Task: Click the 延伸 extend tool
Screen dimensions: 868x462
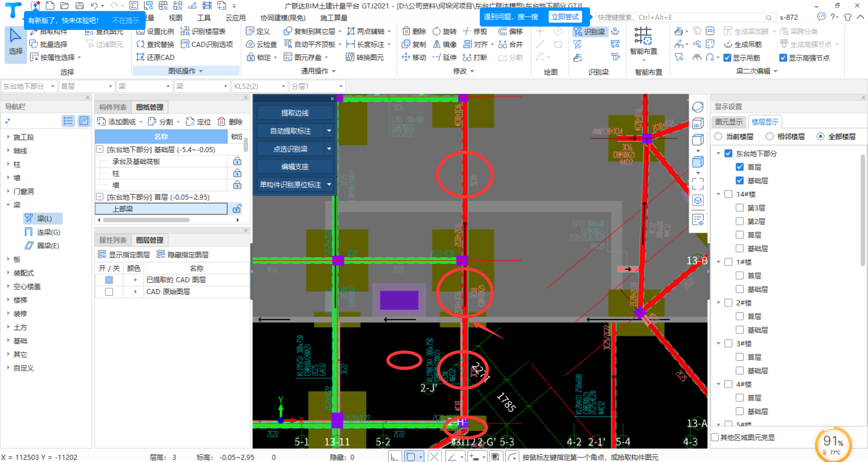Action: (x=444, y=57)
